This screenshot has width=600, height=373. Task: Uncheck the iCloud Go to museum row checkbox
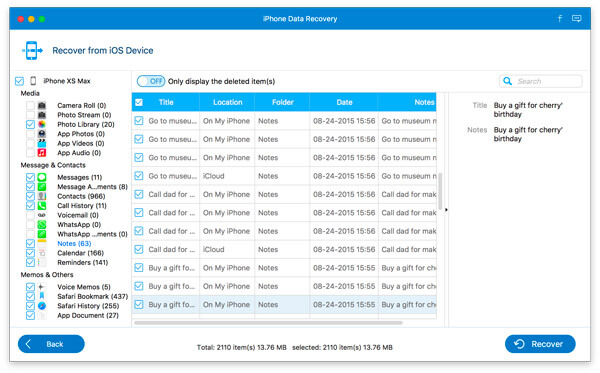139,176
